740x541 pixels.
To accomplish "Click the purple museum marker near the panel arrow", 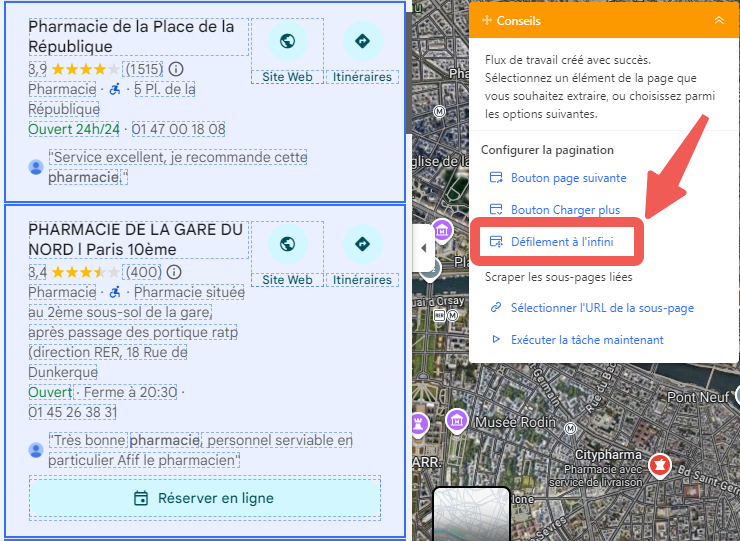I will pyautogui.click(x=442, y=231).
